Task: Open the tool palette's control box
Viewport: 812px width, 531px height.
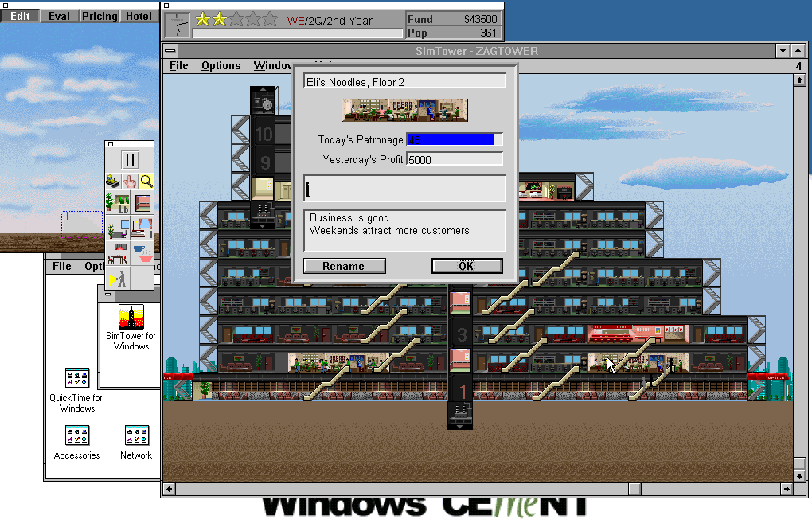Action: [111, 144]
